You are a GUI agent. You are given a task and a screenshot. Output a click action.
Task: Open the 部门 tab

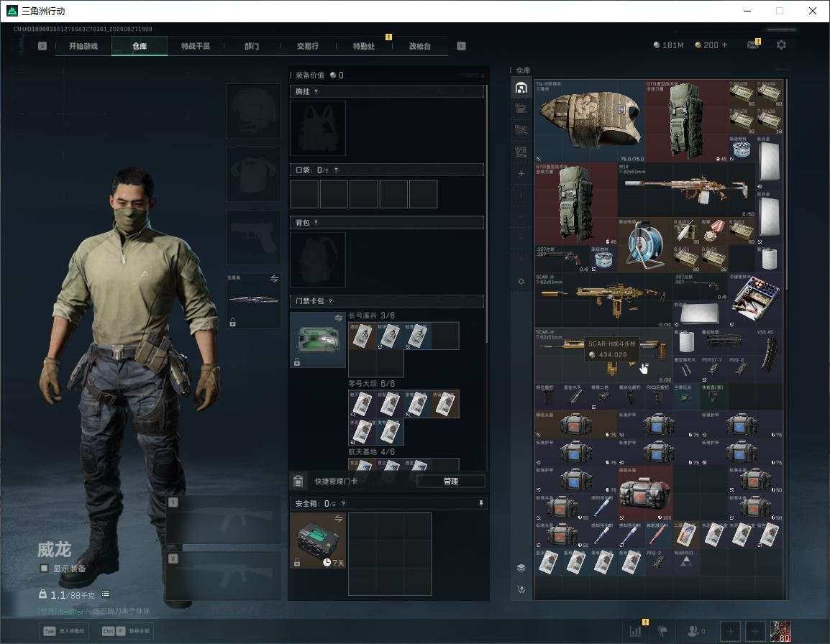(252, 46)
